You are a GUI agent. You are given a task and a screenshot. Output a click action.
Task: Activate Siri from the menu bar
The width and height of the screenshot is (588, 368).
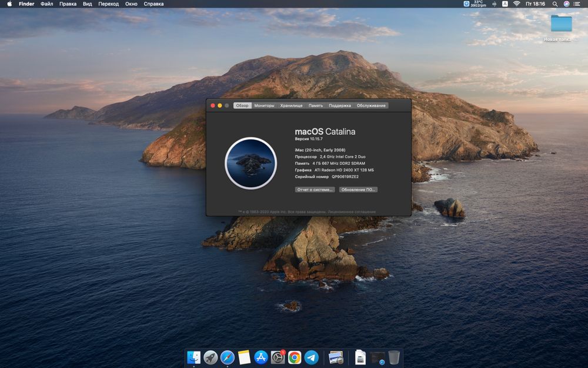pyautogui.click(x=566, y=4)
